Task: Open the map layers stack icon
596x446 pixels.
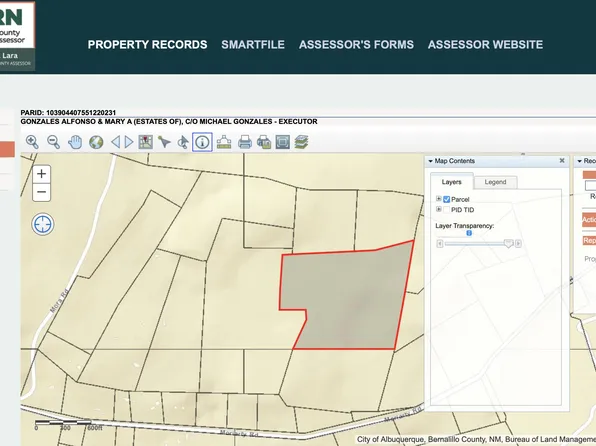Action: coord(301,142)
